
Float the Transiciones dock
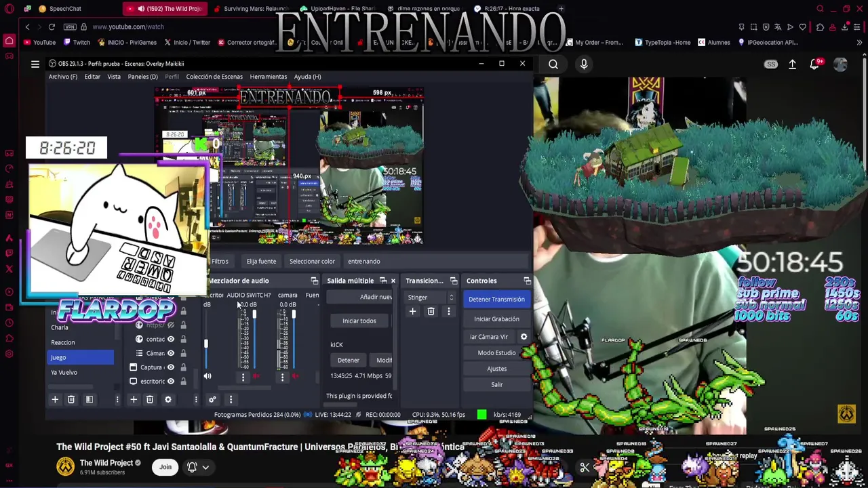point(454,281)
